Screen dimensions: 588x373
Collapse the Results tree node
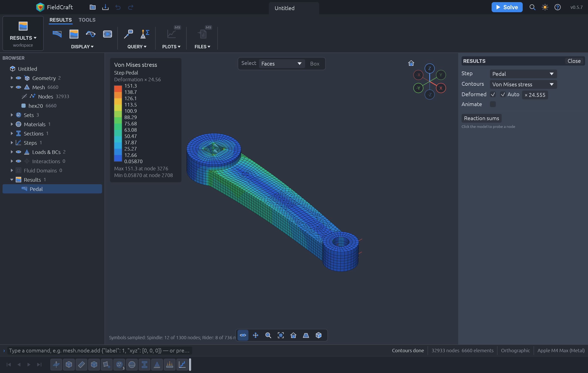point(12,180)
